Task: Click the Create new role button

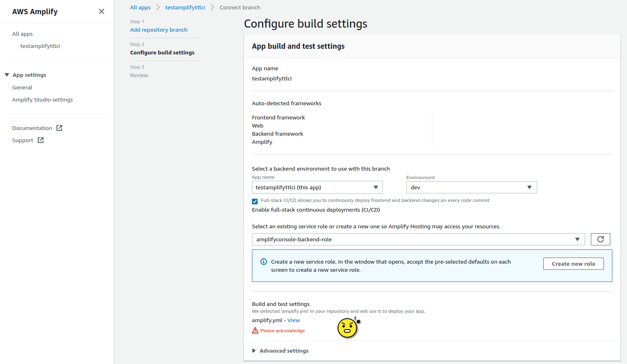Action: click(x=573, y=264)
